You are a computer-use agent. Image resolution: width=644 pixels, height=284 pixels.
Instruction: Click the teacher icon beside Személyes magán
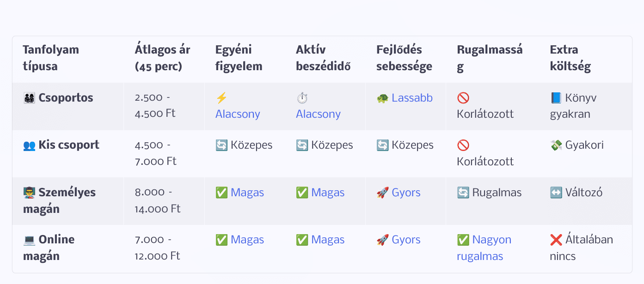click(29, 193)
